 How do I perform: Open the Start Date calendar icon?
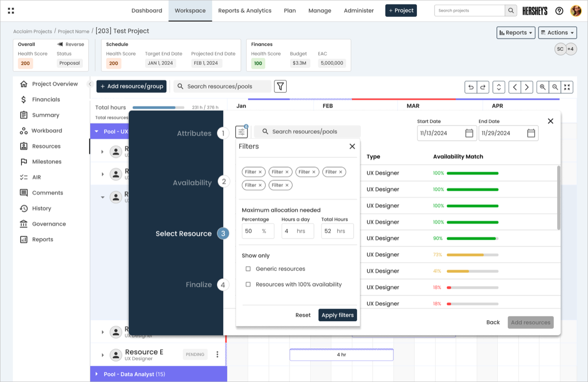pyautogui.click(x=469, y=133)
